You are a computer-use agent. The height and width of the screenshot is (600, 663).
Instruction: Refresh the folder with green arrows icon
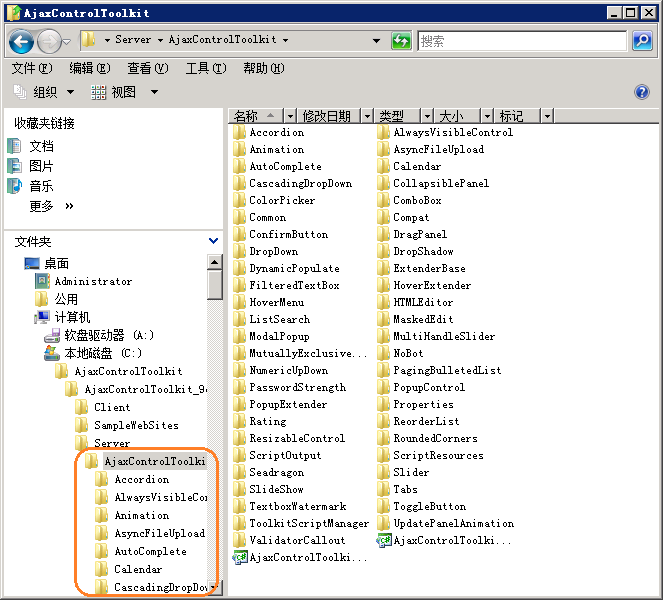(x=401, y=41)
